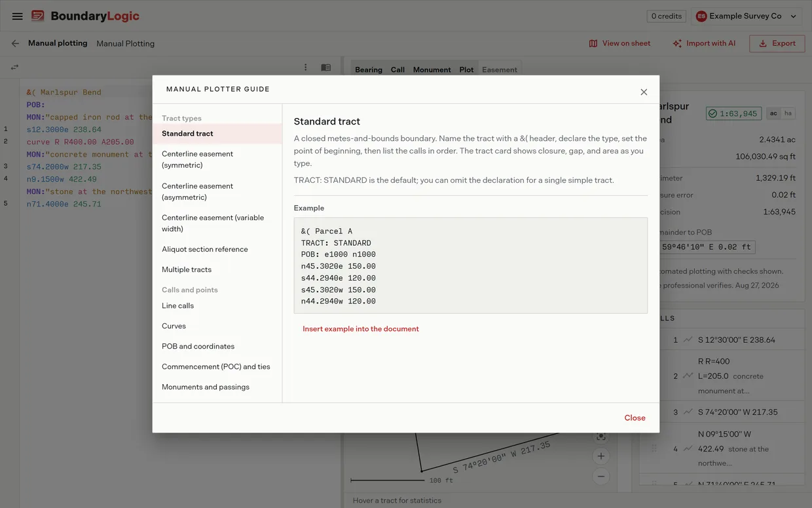
Task: Click the line icon of call 3
Action: pos(688,412)
